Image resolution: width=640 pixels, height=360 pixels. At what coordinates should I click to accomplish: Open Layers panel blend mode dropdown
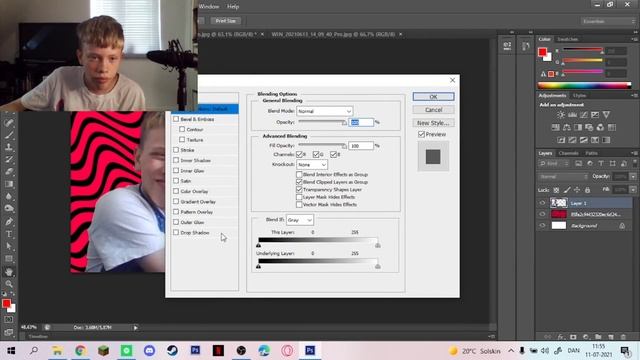click(563, 177)
